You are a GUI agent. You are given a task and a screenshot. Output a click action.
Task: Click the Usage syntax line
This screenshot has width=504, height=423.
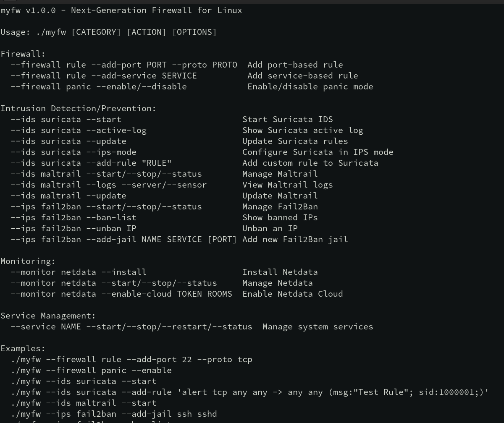[108, 32]
